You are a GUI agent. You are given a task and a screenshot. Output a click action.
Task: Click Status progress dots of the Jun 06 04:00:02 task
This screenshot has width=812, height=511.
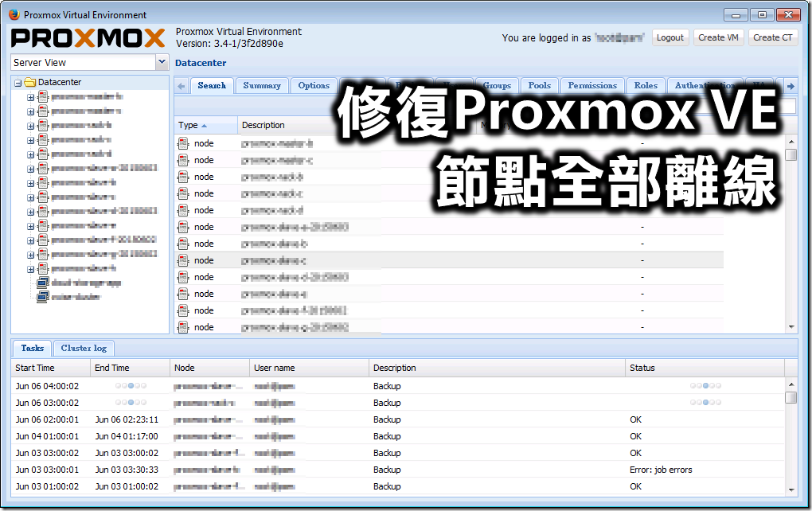pyautogui.click(x=705, y=386)
